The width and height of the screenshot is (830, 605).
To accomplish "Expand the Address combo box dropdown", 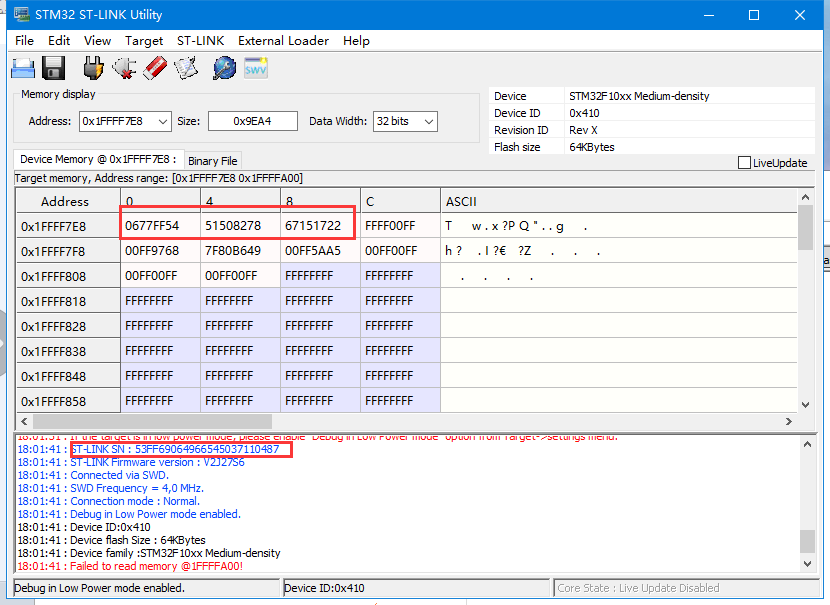I will [163, 122].
